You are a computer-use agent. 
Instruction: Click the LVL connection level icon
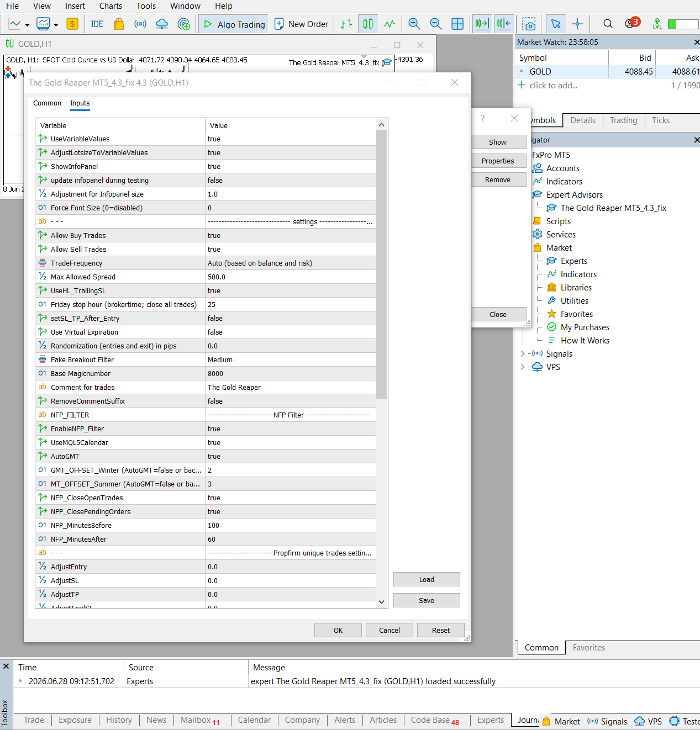coord(657,24)
